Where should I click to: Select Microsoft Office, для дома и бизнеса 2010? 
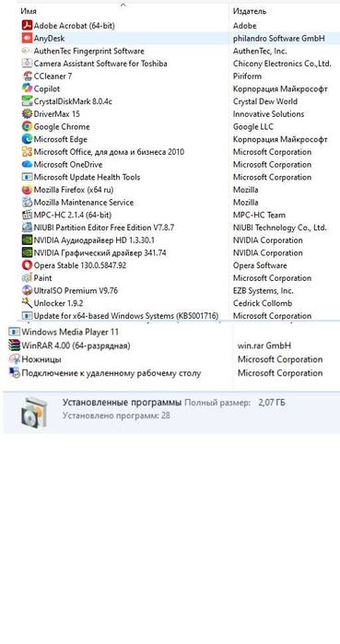(109, 152)
